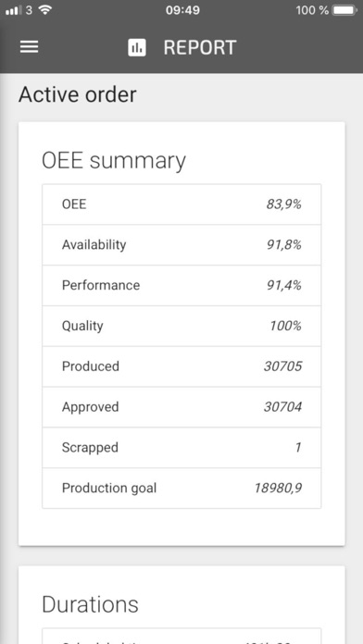Select the Produced 30705 row
Viewport: 363px width, 644px height.
(181, 366)
